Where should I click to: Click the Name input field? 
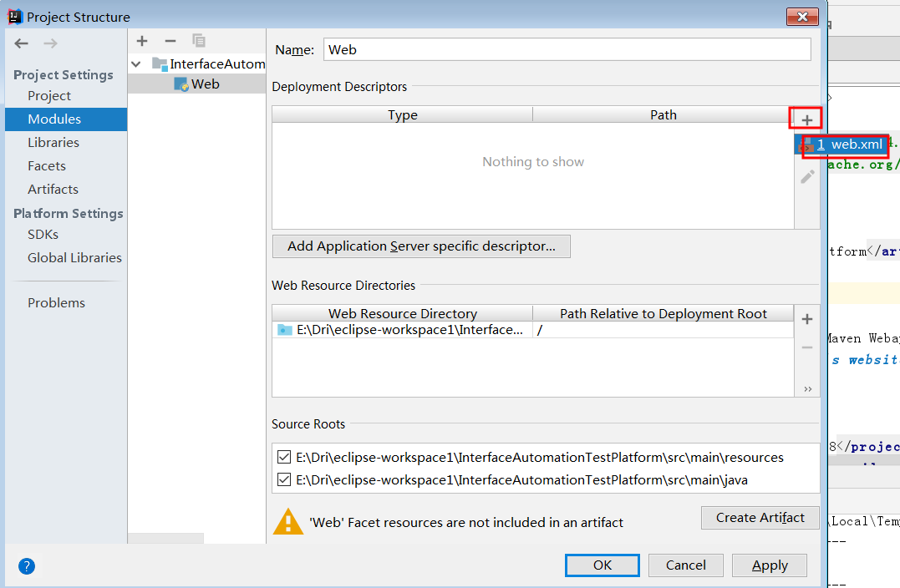(x=567, y=50)
